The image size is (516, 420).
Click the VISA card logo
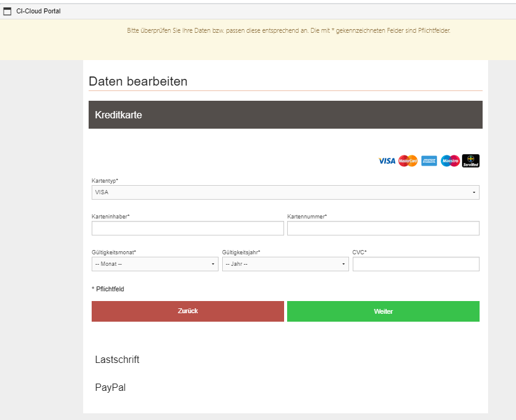click(x=387, y=161)
